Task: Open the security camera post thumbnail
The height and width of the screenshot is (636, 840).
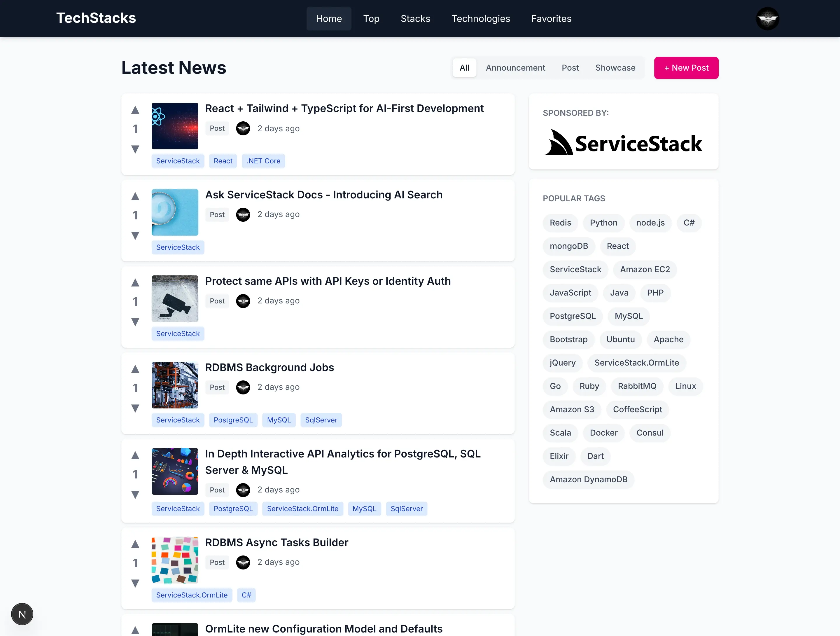Action: [x=175, y=299]
